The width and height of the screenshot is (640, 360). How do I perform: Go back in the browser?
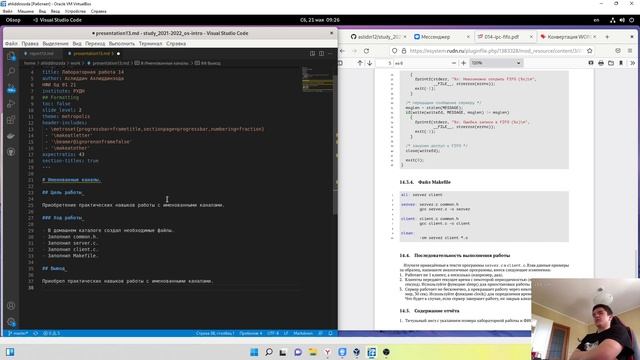pos(342,51)
